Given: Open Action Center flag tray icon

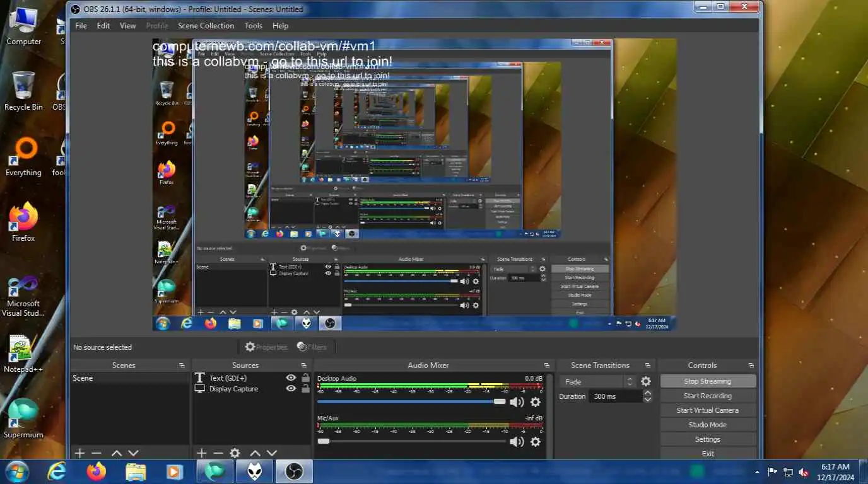Looking at the screenshot, I should tap(772, 471).
